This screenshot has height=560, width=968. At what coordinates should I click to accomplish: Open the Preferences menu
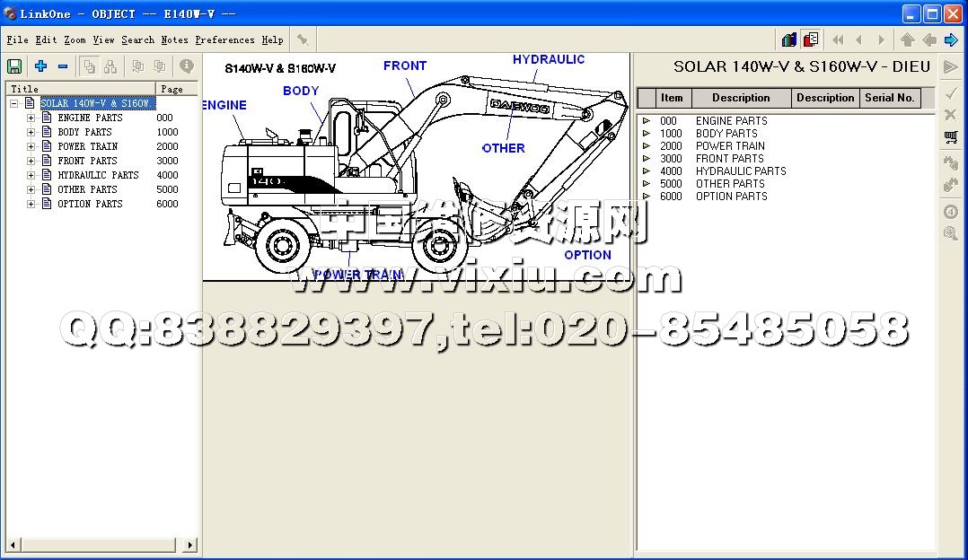(x=224, y=39)
